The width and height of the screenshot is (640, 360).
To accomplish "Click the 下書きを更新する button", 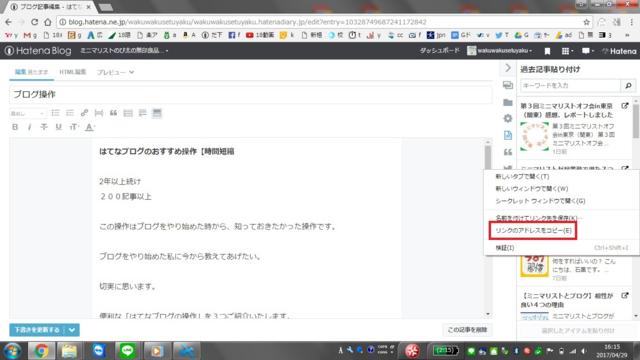I will point(37,330).
